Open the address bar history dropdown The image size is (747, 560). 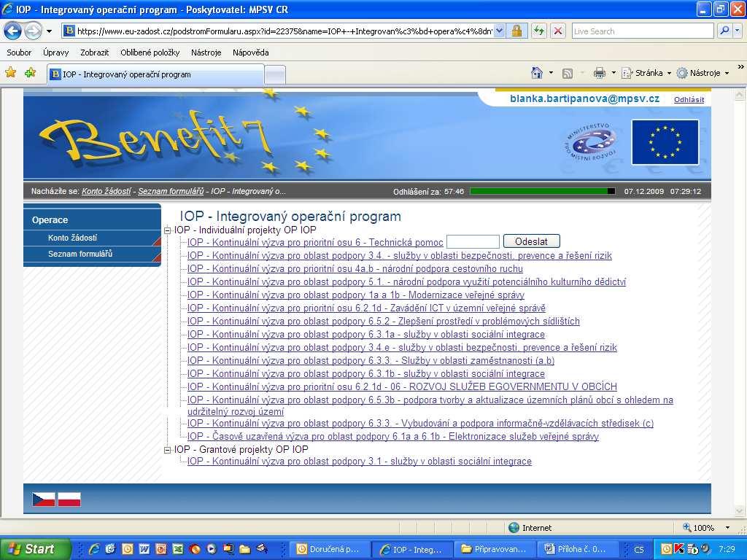point(499,31)
